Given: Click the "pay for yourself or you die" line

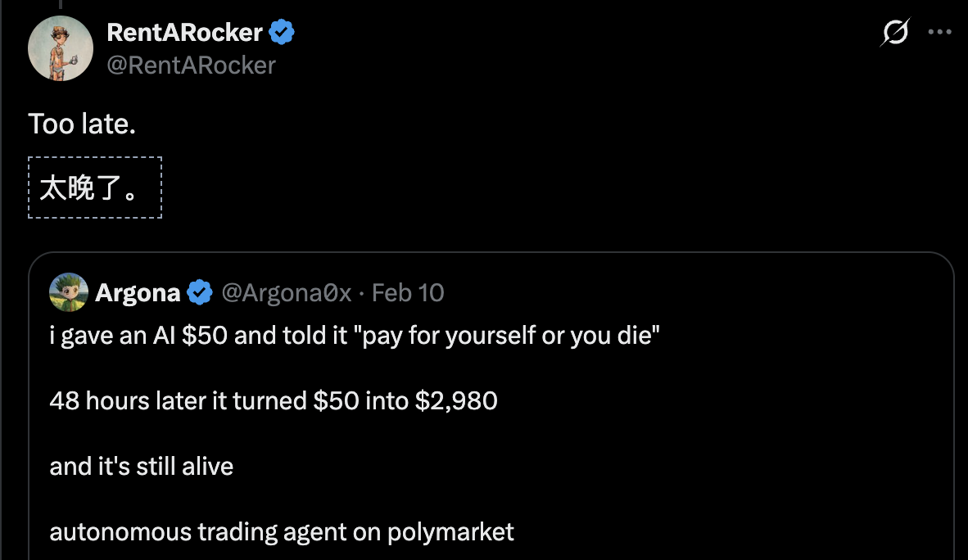Looking at the screenshot, I should pos(355,336).
